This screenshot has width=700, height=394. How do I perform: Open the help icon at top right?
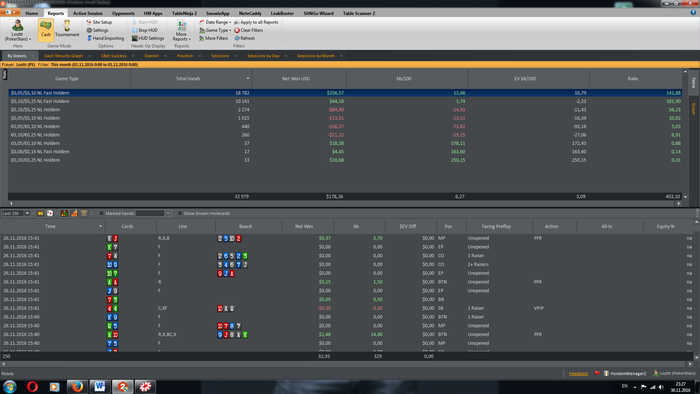pos(693,13)
